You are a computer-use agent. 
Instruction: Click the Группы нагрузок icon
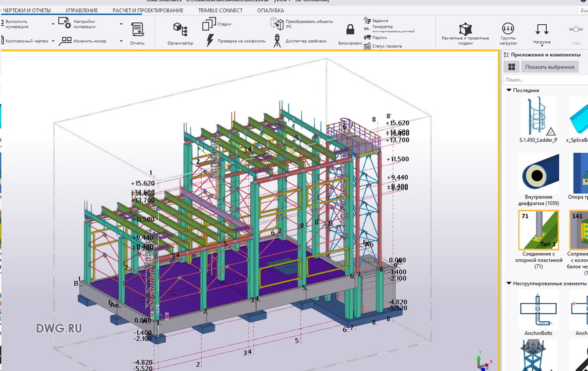click(508, 31)
